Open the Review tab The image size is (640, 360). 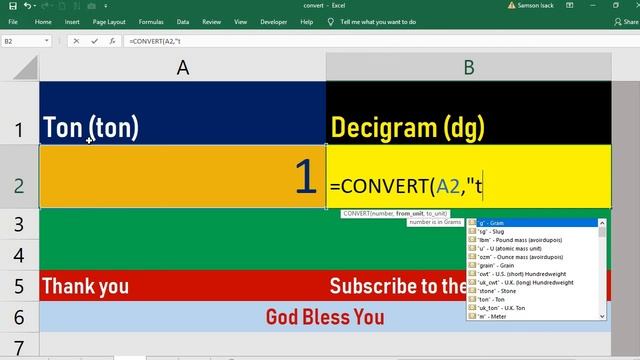click(x=211, y=22)
